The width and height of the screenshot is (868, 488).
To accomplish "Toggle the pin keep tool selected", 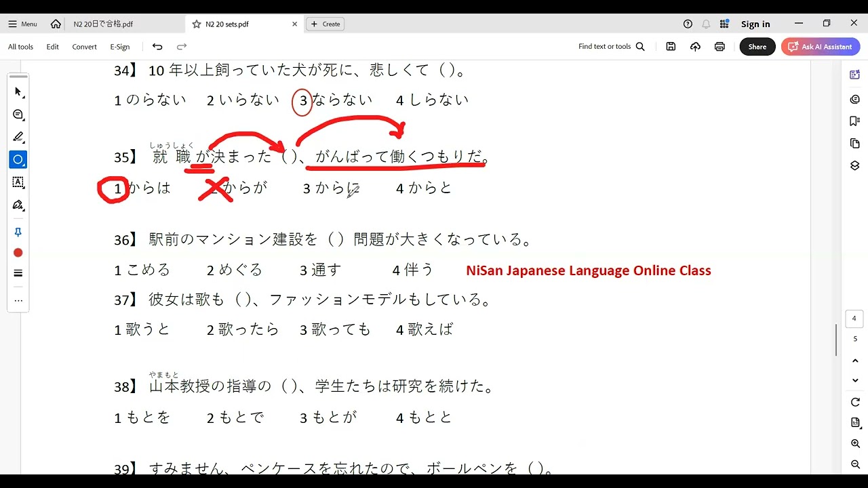I will tap(18, 232).
